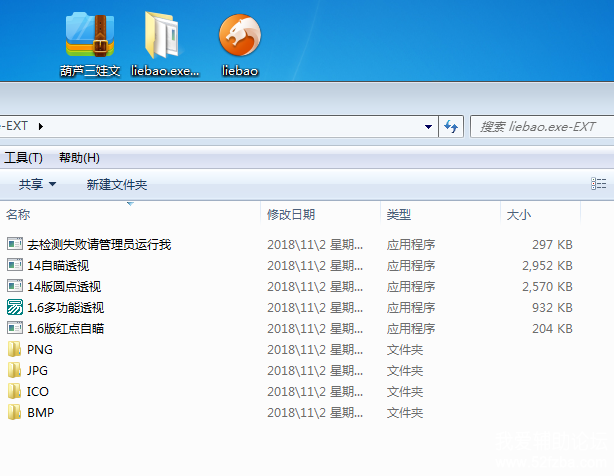The height and width of the screenshot is (476, 614).
Task: Select the file name 1.6多功能透视
Action: 65,308
